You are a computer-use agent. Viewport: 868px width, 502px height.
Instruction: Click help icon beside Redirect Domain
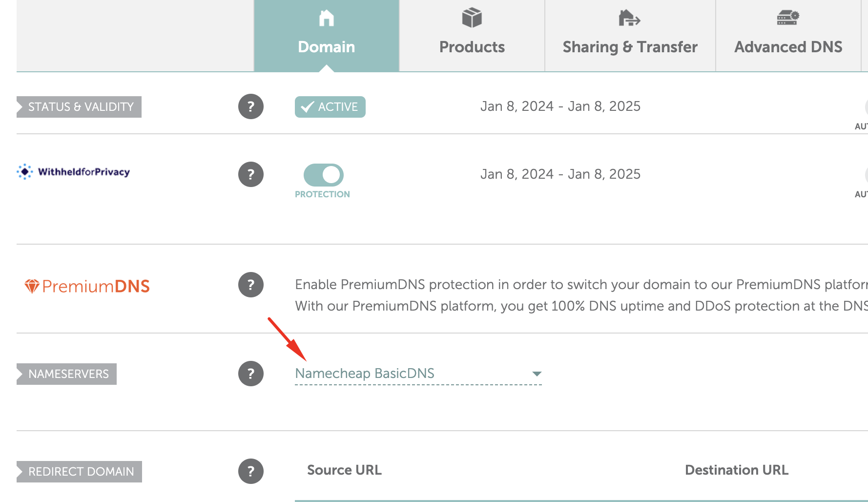coord(251,471)
